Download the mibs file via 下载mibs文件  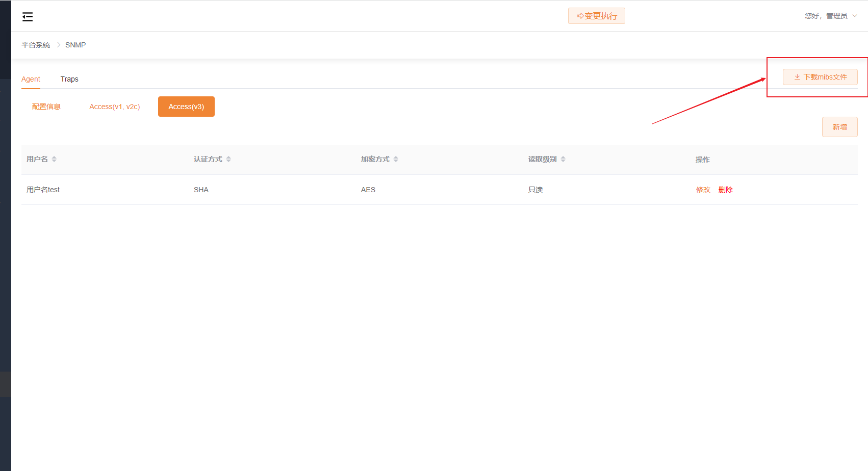click(820, 77)
